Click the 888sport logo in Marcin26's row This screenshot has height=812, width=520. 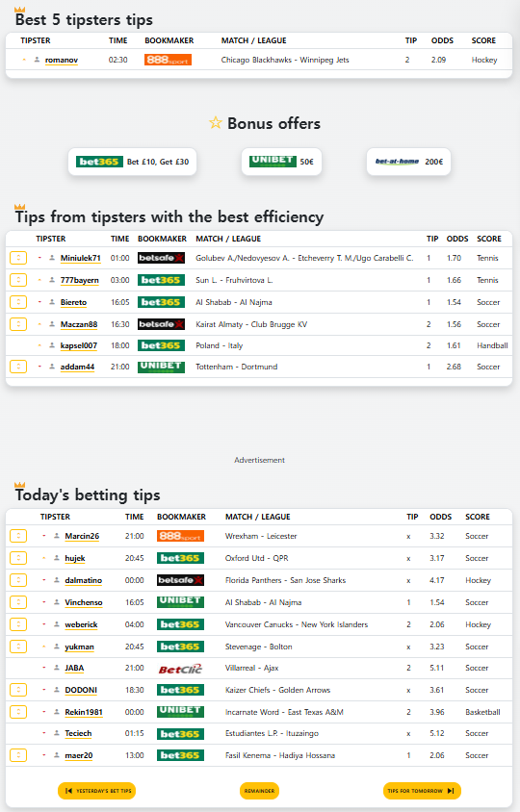[x=180, y=536]
